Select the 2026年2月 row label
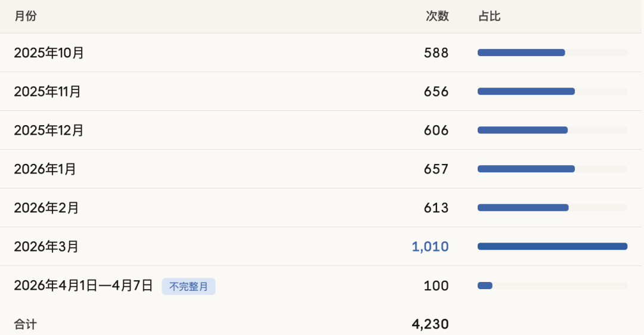644x335 pixels. point(47,208)
